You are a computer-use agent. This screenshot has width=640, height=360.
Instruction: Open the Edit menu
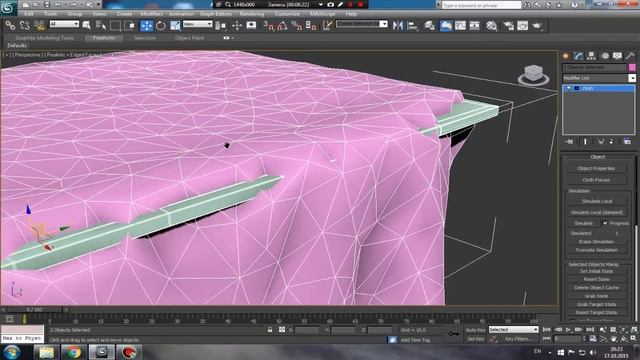(29, 14)
